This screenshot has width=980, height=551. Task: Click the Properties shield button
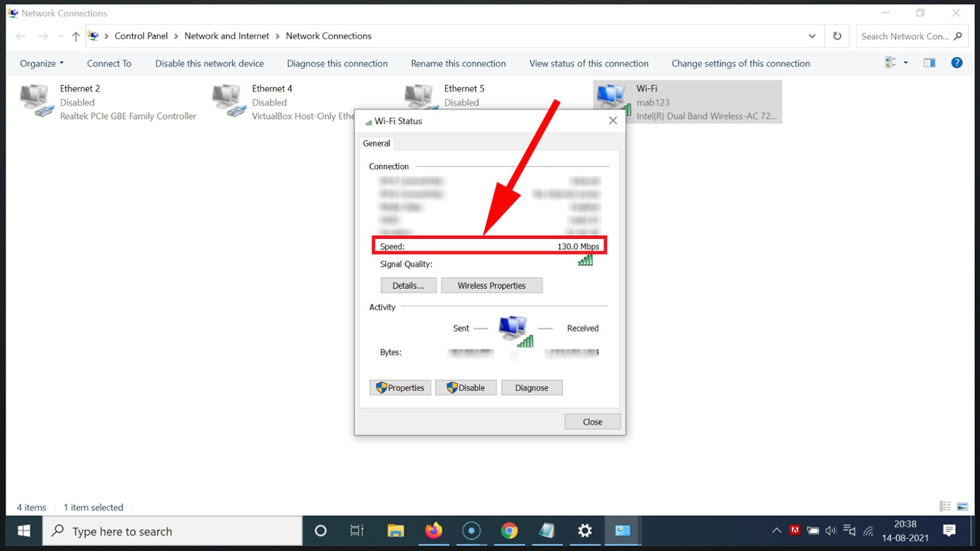coord(400,388)
